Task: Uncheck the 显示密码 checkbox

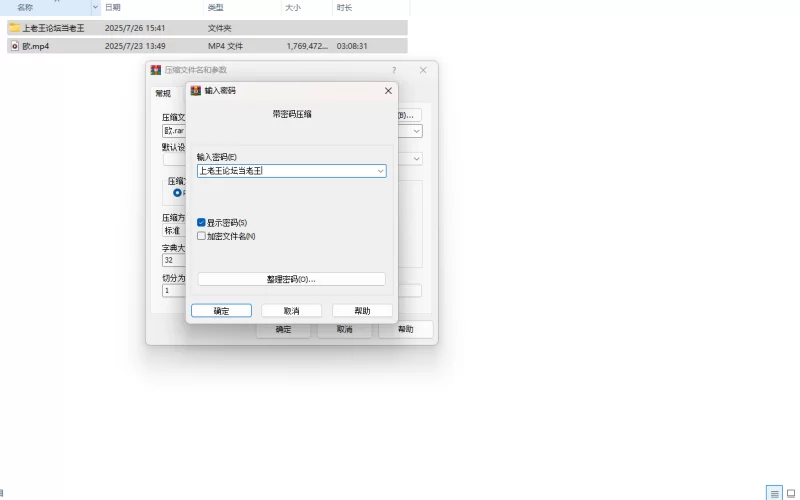Action: (x=201, y=222)
